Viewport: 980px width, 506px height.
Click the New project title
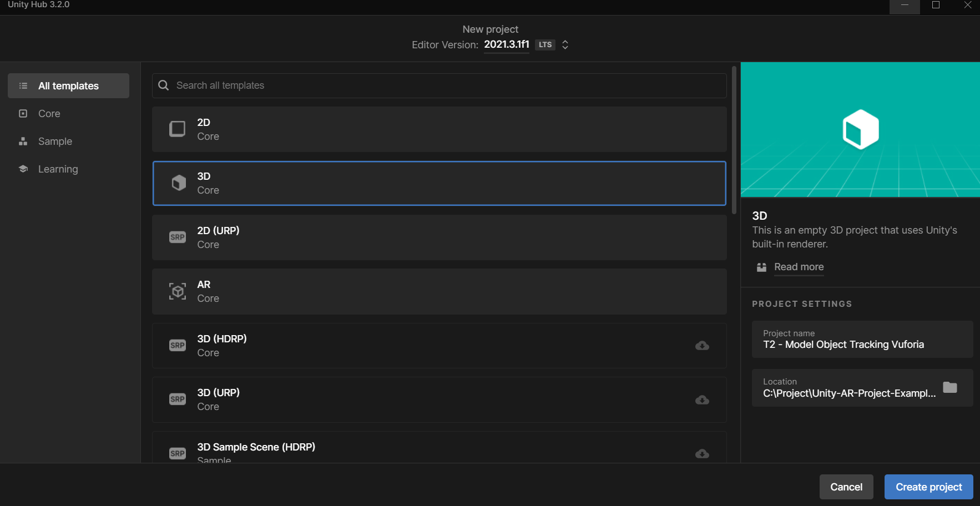click(x=491, y=29)
